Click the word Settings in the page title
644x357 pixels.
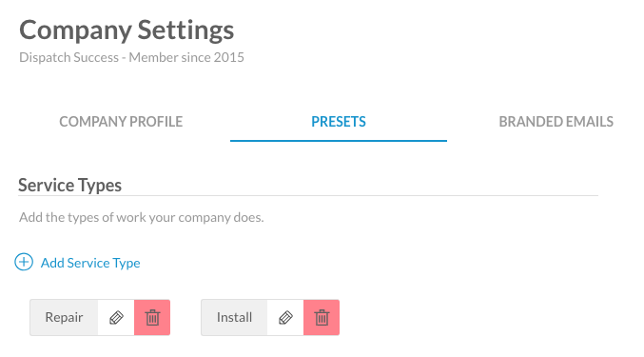185,30
